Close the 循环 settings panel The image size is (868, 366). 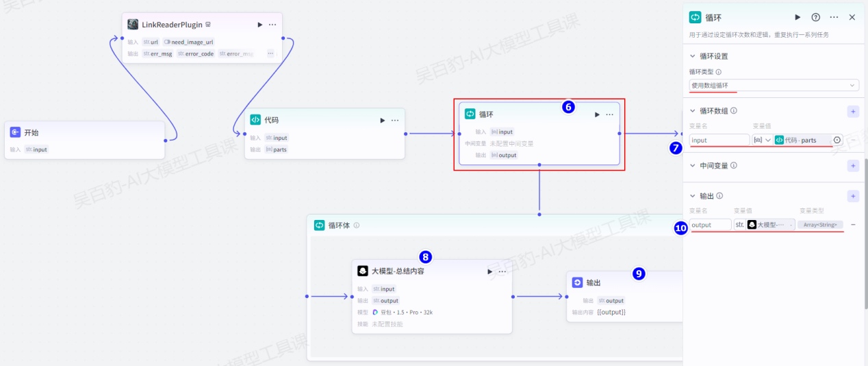pyautogui.click(x=852, y=17)
